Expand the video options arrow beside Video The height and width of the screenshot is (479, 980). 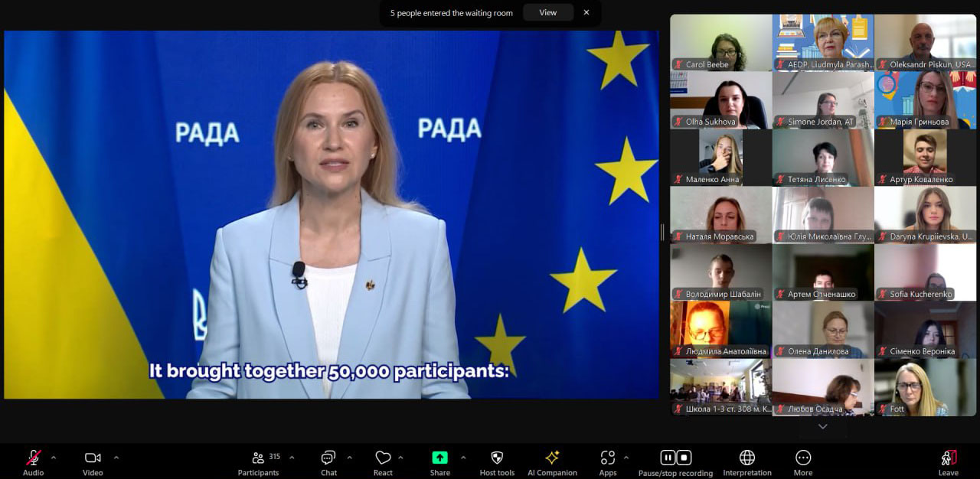tap(116, 458)
